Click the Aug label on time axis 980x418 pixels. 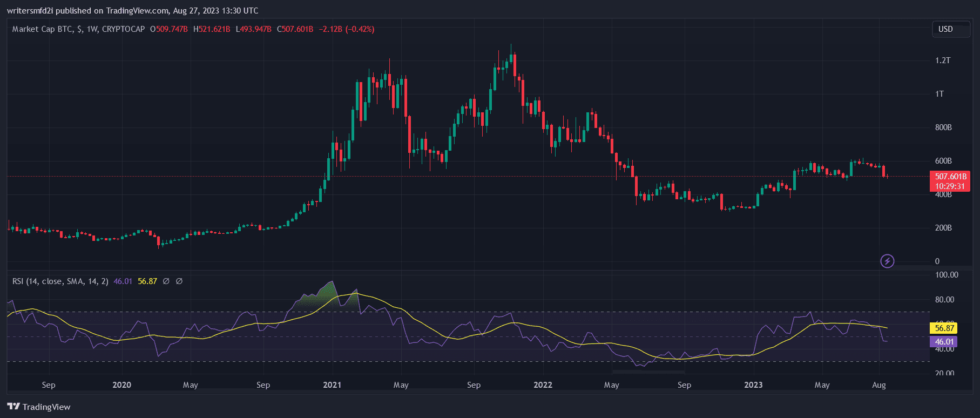[x=879, y=385]
